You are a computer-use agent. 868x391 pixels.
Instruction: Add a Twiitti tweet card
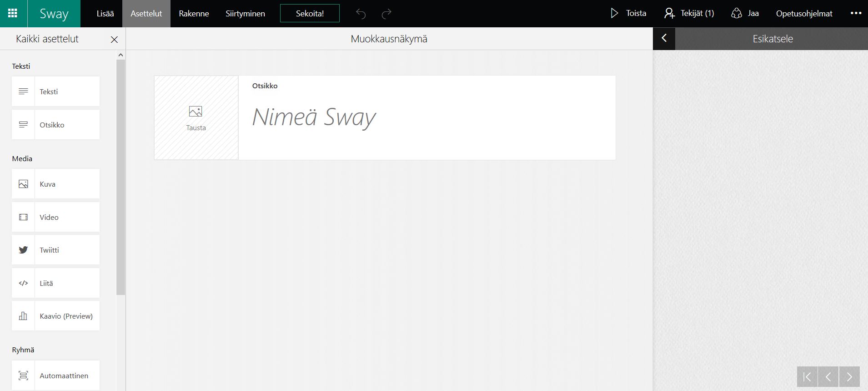(55, 250)
